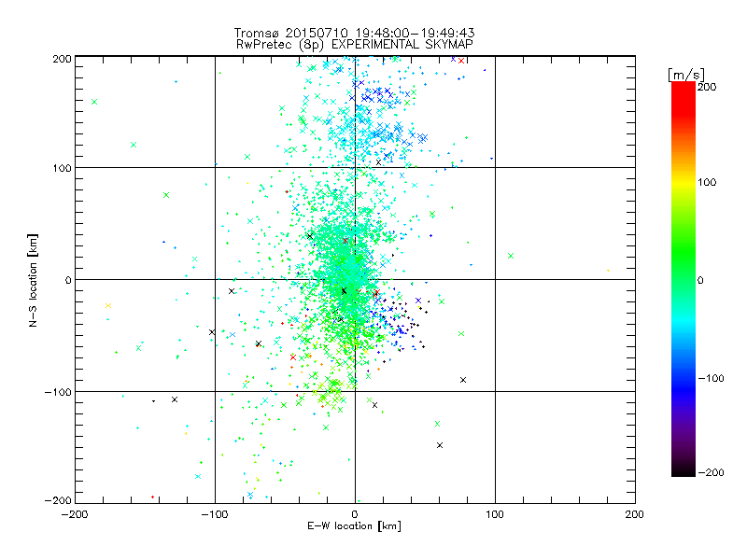Click the y-axis '-100' tick label
Screen dimensions: 747x560
pyautogui.click(x=58, y=392)
